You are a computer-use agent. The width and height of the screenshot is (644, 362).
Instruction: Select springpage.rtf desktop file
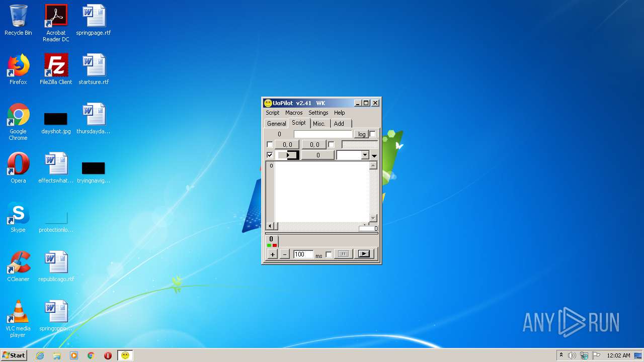pyautogui.click(x=94, y=20)
